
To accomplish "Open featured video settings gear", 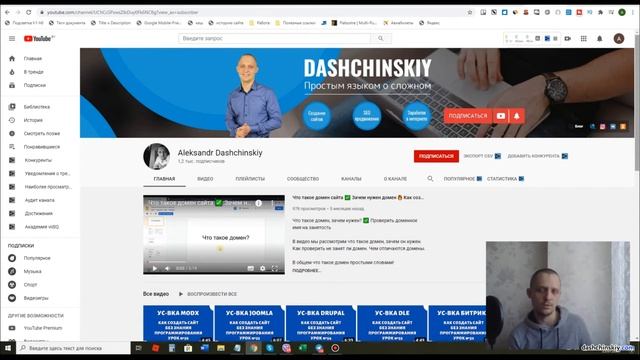I will click(262, 268).
